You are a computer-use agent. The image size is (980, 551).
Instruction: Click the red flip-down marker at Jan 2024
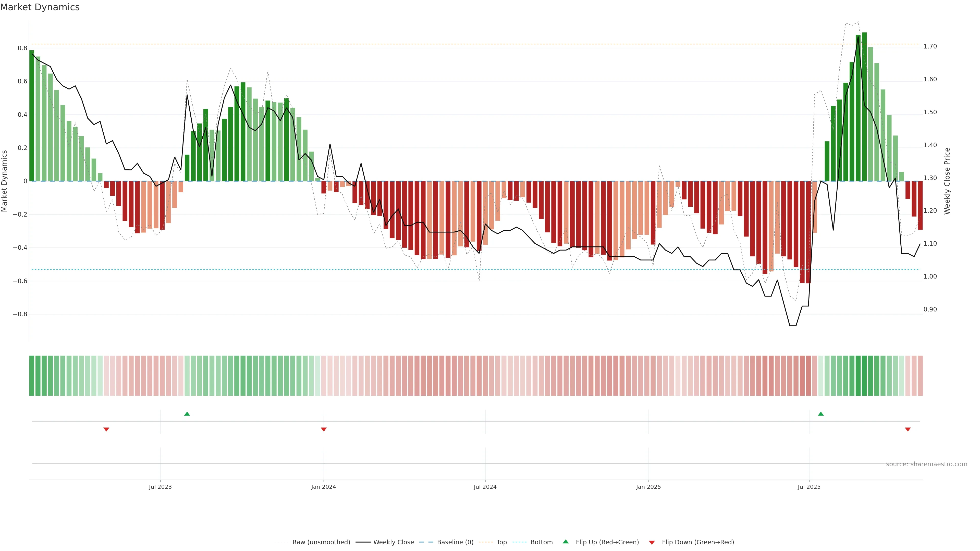[x=324, y=429]
